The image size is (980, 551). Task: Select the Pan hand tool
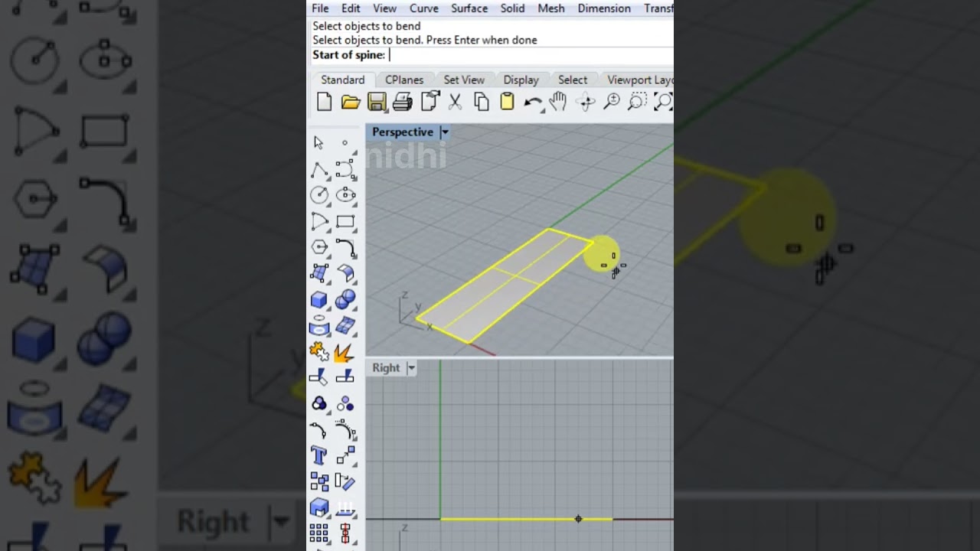pos(558,102)
